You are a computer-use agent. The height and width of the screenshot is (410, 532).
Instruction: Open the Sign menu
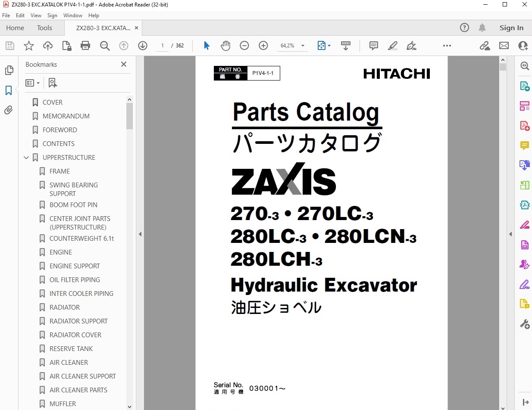click(52, 16)
